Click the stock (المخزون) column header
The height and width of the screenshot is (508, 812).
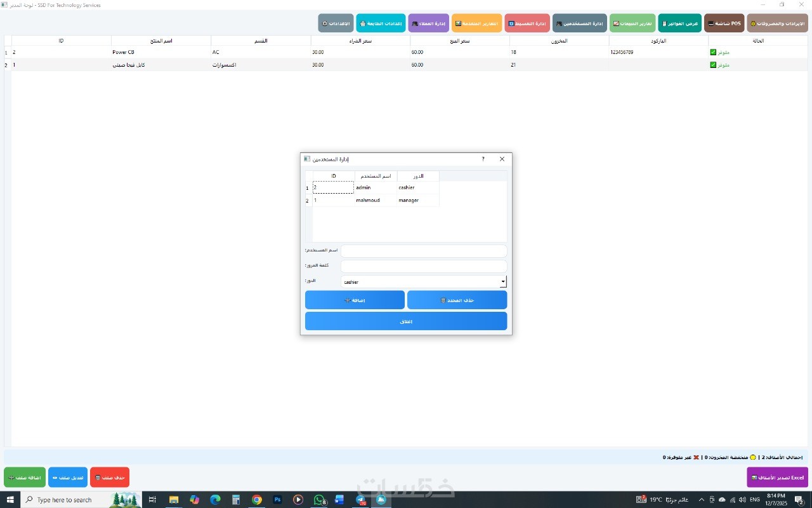tap(559, 41)
